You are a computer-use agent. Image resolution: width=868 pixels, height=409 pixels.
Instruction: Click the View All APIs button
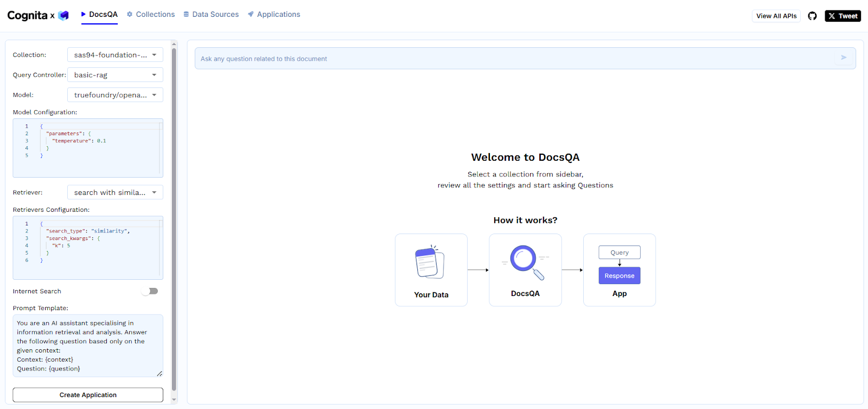(776, 16)
